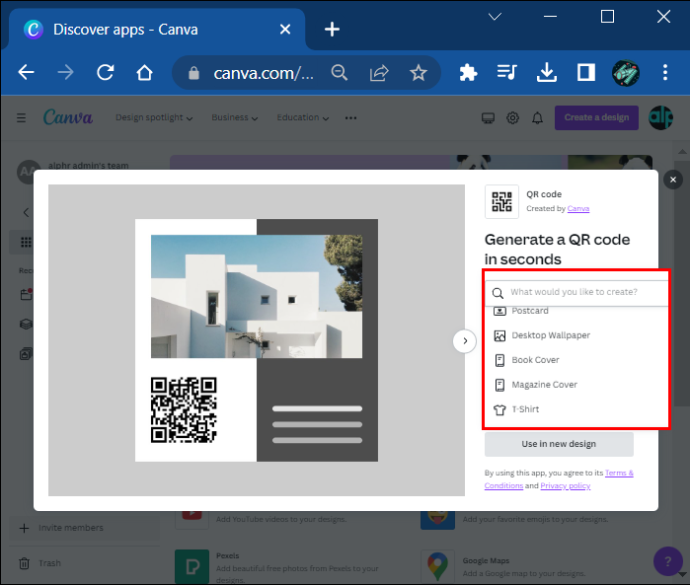Viewport: 690px width, 585px height.
Task: Open a new browser tab
Action: [x=332, y=29]
